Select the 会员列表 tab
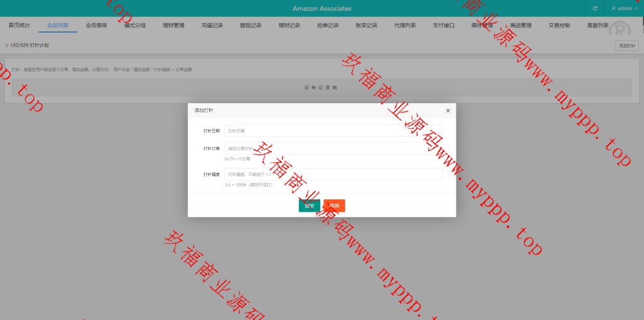The height and width of the screenshot is (320, 644). [x=58, y=26]
